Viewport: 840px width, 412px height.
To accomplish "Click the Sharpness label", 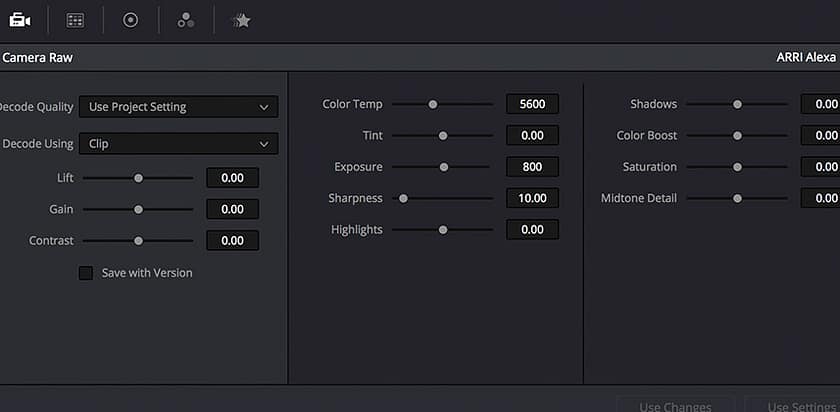I will pyautogui.click(x=356, y=198).
